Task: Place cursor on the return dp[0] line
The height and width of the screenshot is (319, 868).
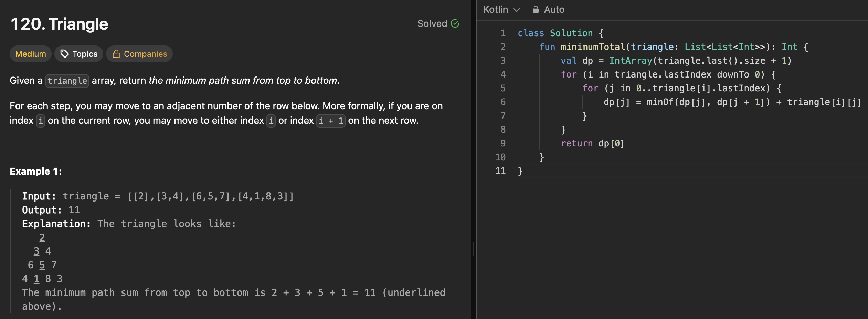Action: tap(592, 143)
